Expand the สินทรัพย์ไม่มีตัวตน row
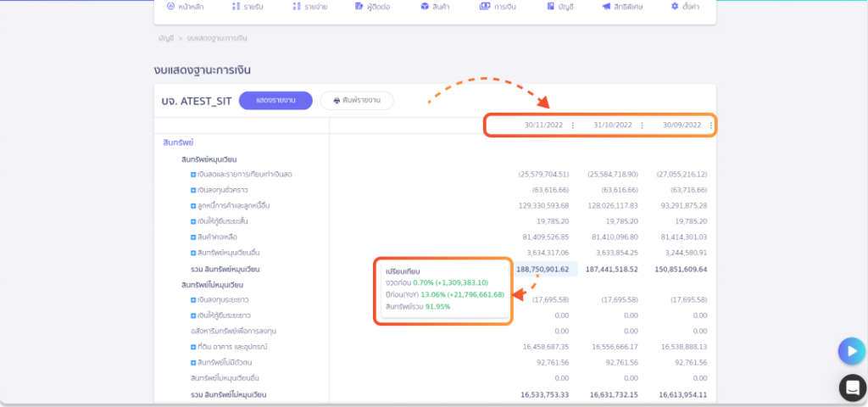This screenshot has height=407, width=868. (x=193, y=363)
